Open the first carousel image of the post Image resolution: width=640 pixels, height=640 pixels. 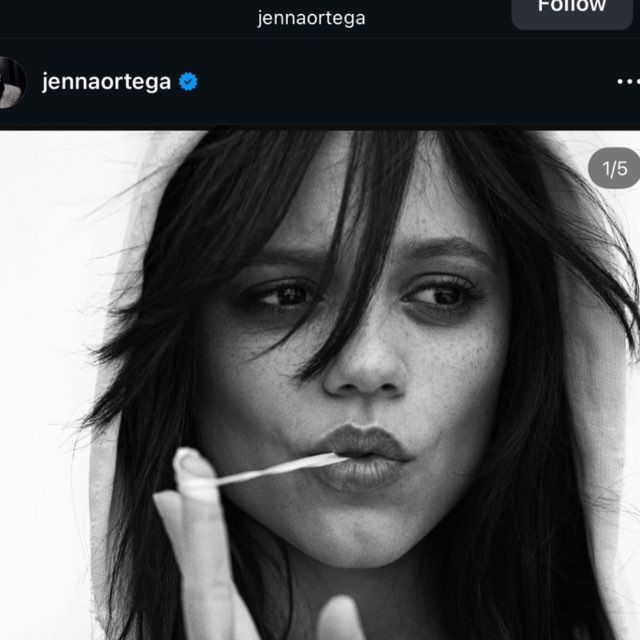320,385
